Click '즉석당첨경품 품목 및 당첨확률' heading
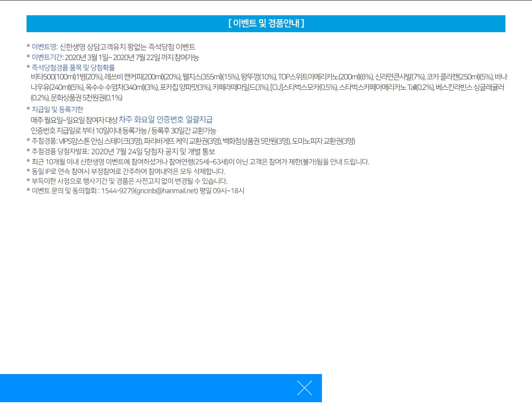Image resolution: width=532 pixels, height=403 pixels. click(x=73, y=68)
